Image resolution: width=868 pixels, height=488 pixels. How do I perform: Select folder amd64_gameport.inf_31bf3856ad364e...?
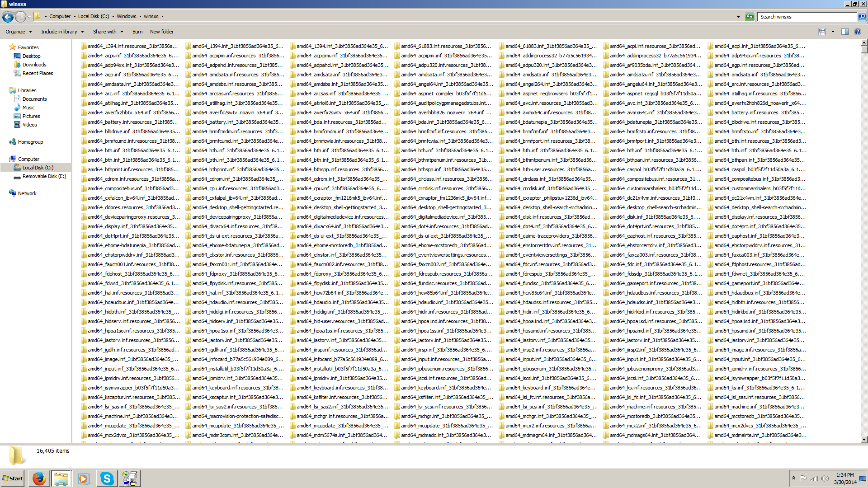[756, 283]
